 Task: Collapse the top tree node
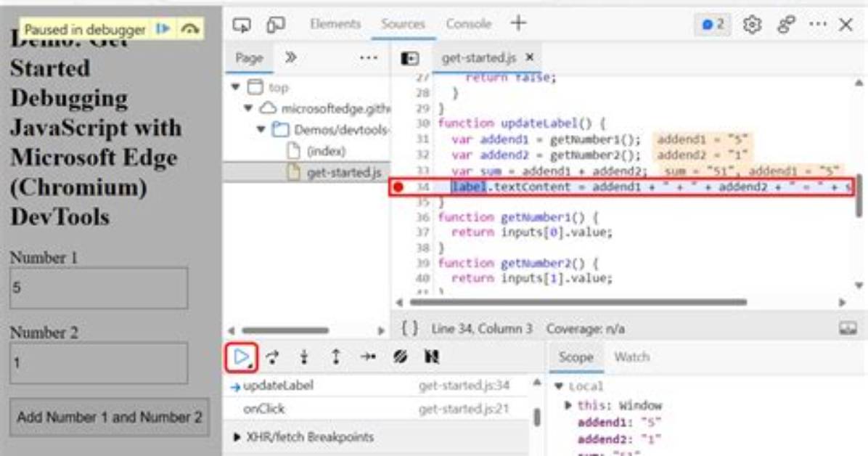point(236,87)
